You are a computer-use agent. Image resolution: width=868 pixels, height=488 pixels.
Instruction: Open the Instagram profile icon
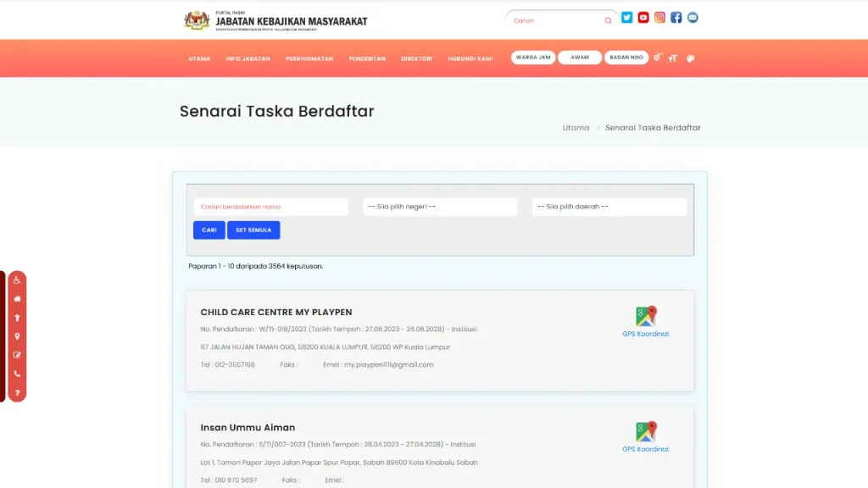coord(659,18)
